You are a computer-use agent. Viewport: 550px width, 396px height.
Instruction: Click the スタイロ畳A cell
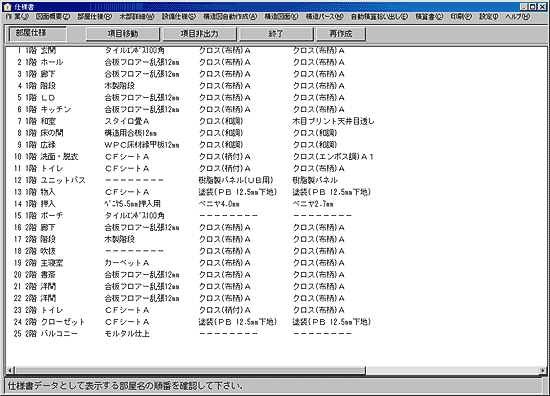pos(127,121)
